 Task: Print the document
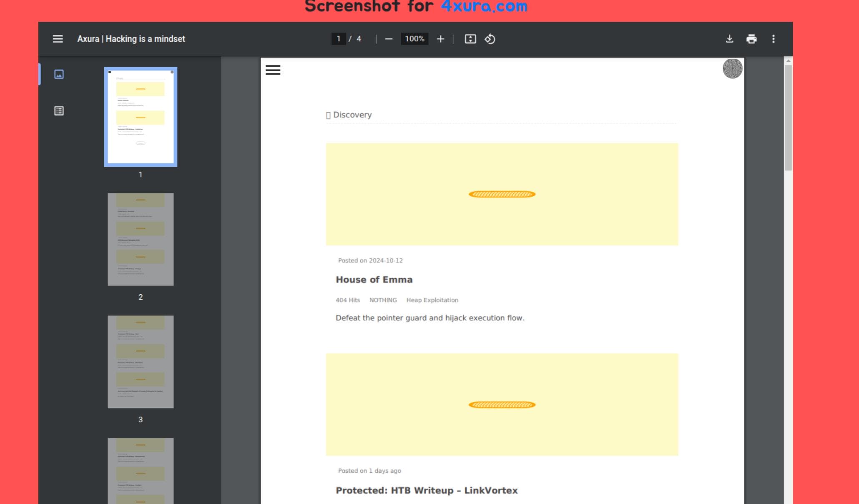pyautogui.click(x=751, y=39)
